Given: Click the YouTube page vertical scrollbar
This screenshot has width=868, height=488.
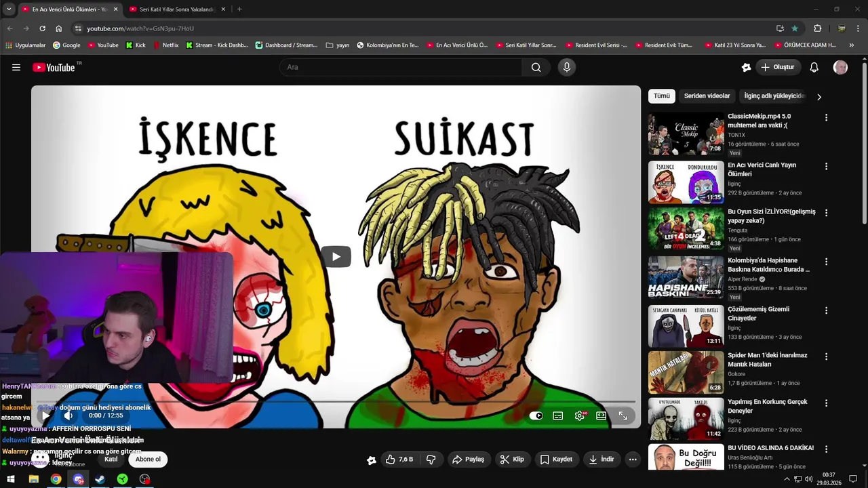Looking at the screenshot, I should click(864, 142).
